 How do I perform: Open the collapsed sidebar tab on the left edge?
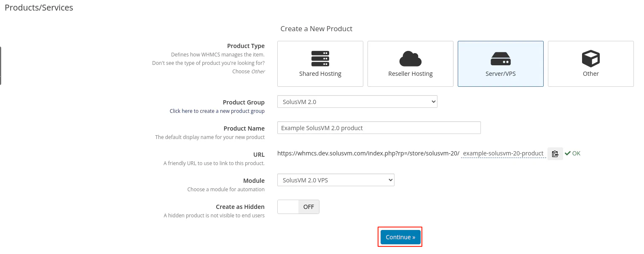point(2,65)
